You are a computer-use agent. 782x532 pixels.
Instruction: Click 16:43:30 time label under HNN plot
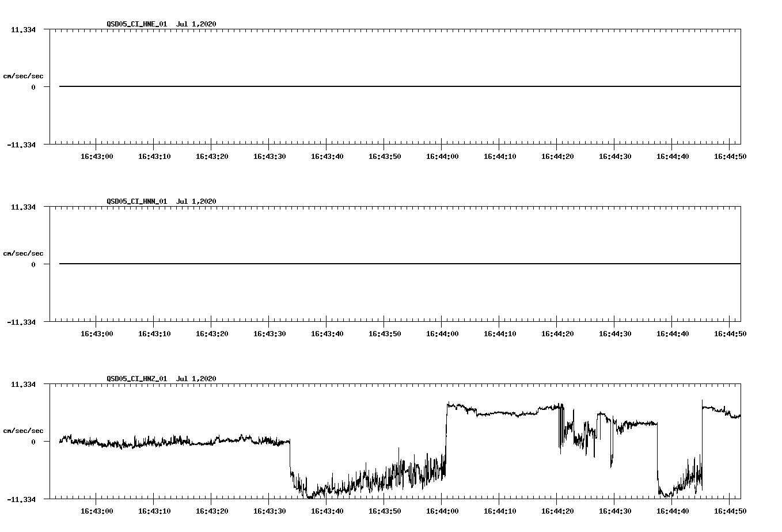[x=269, y=334]
